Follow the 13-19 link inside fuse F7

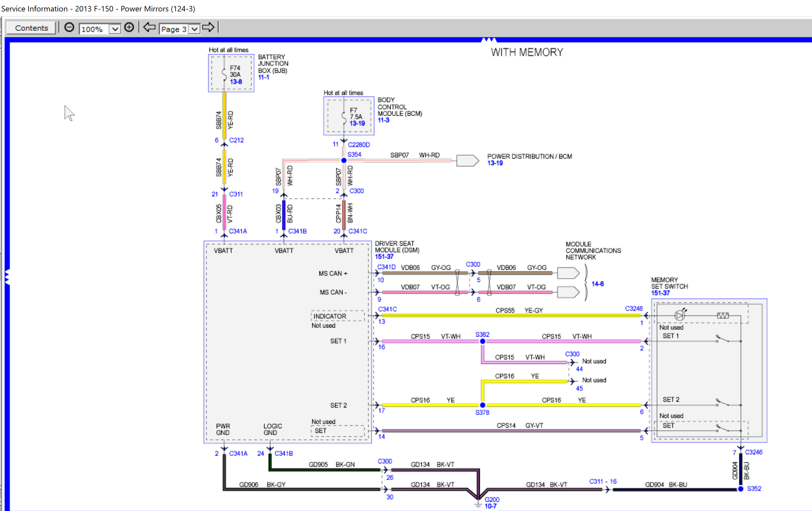click(x=357, y=123)
